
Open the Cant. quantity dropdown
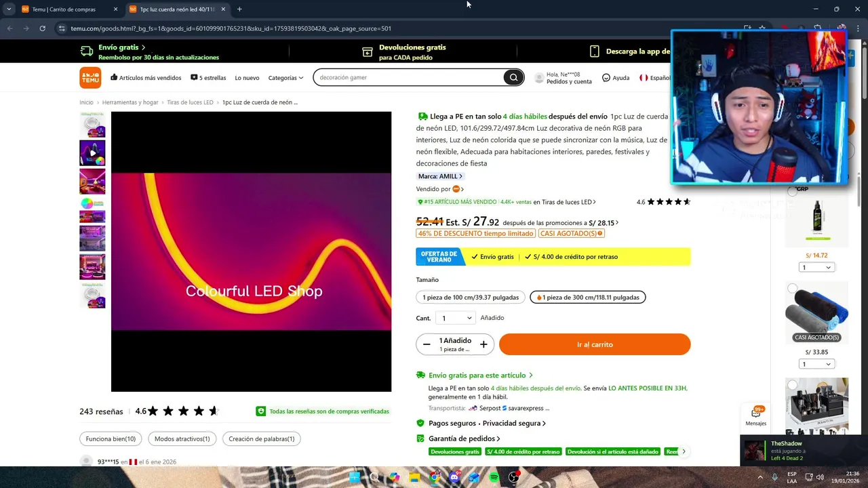click(x=455, y=318)
